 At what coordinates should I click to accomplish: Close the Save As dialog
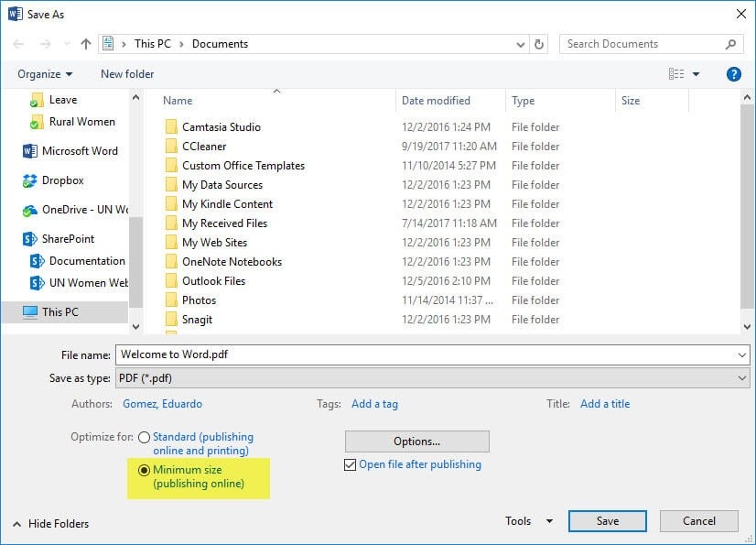point(741,14)
